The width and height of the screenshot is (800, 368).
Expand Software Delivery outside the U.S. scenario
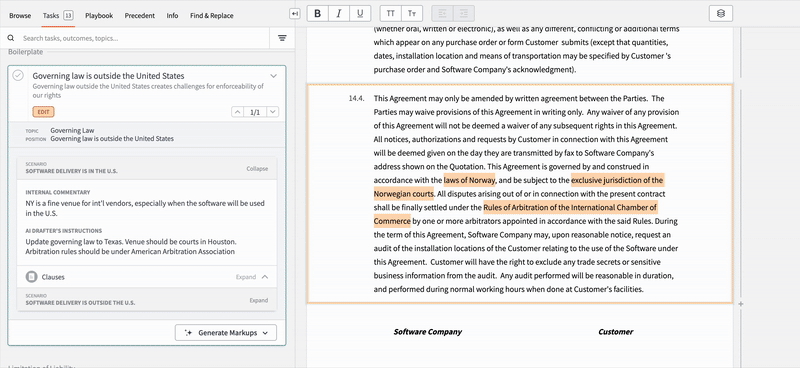coord(259,301)
